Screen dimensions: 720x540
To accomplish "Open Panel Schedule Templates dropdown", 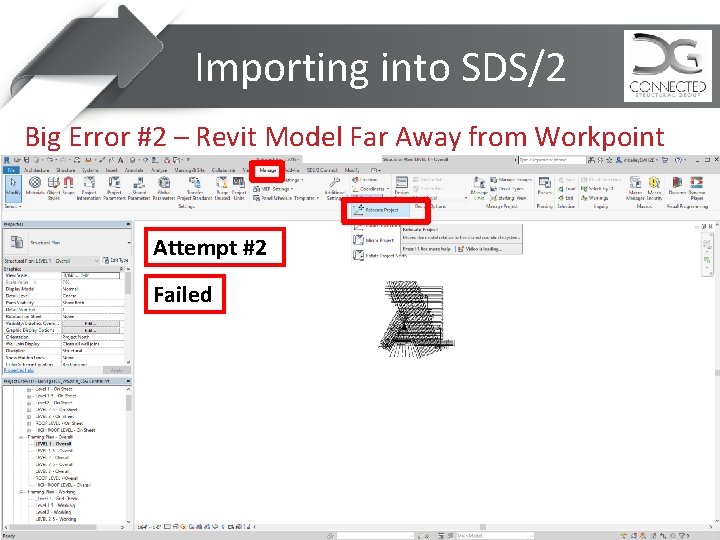I will click(286, 198).
